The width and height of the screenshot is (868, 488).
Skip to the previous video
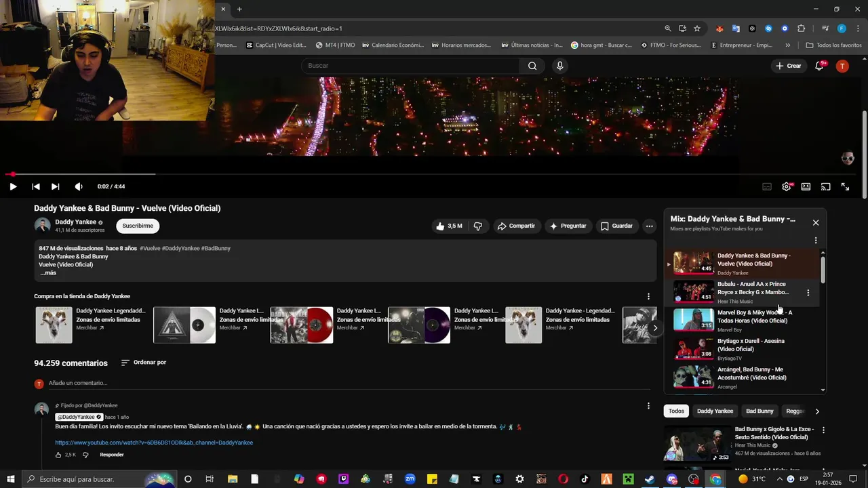36,186
